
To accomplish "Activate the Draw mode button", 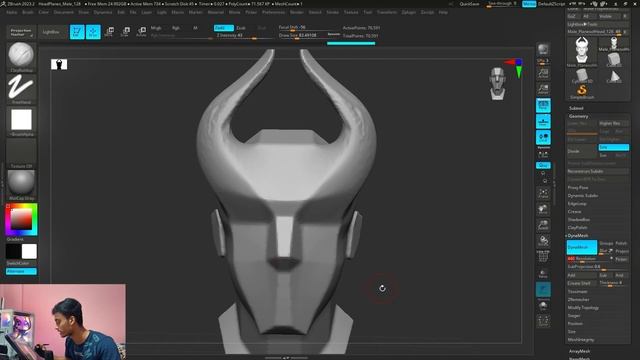I will coord(93,32).
